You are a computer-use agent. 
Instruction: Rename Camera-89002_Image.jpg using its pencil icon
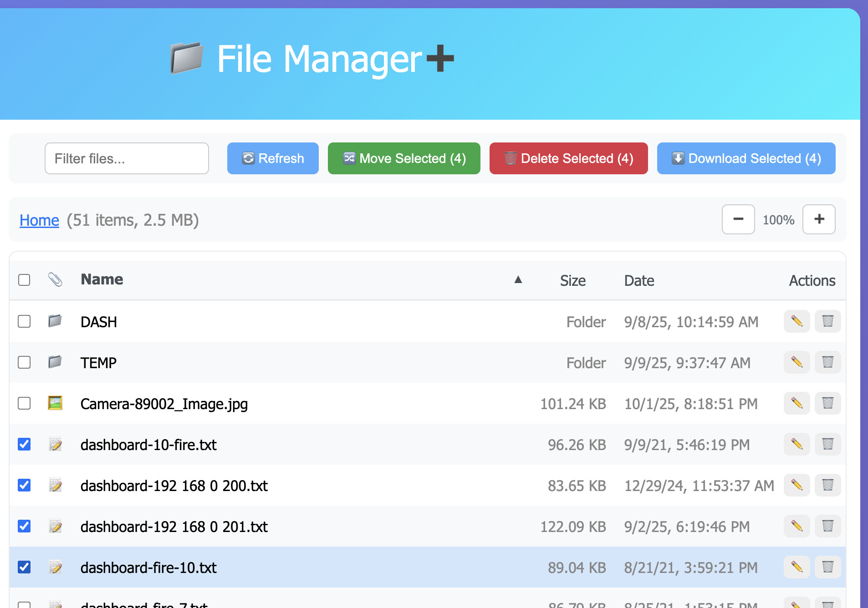coord(797,403)
